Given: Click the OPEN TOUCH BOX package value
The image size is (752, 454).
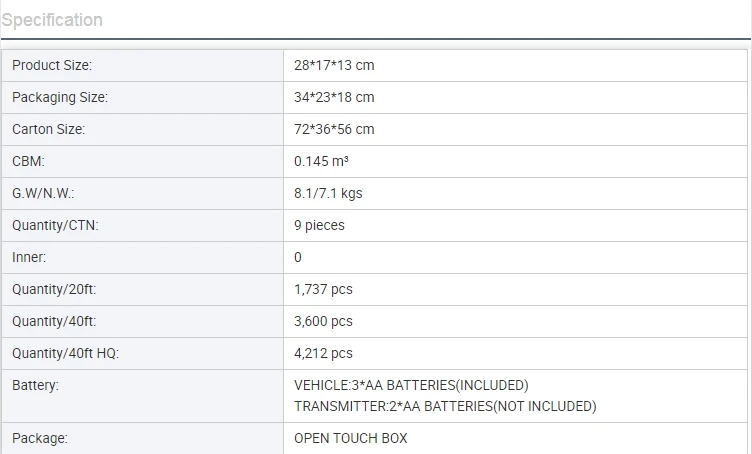Looking at the screenshot, I should (351, 438).
